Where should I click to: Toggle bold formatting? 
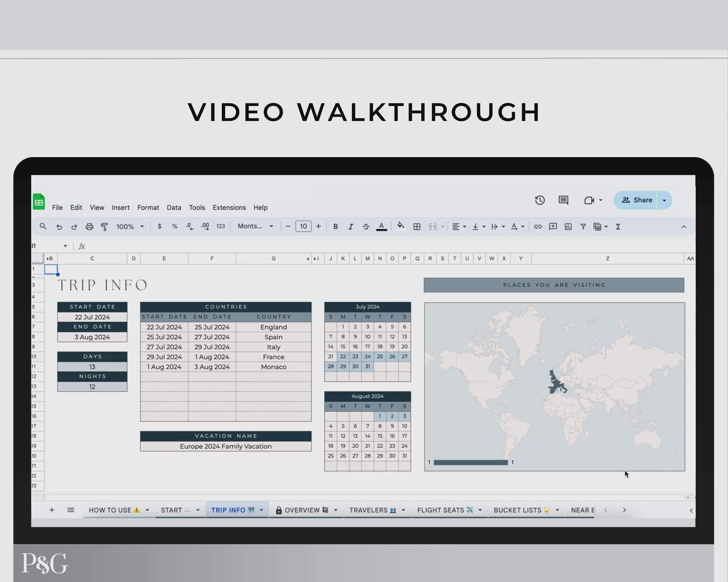coord(335,227)
